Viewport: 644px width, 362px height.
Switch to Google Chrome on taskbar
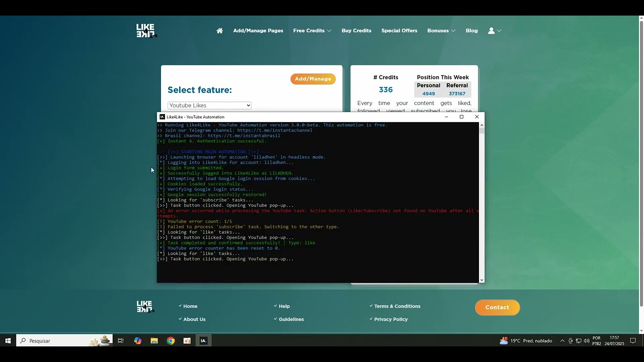click(x=171, y=341)
